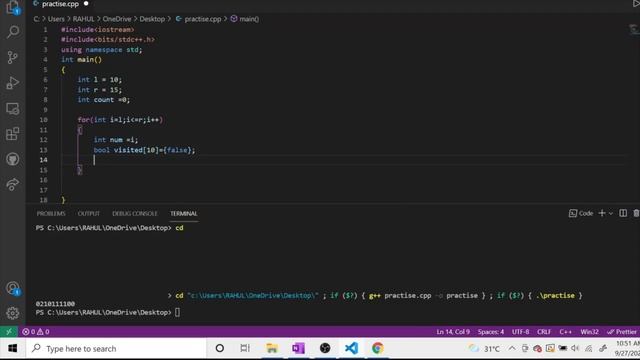The width and height of the screenshot is (640, 360).
Task: Switch to the PROBLEMS tab
Action: (51, 213)
